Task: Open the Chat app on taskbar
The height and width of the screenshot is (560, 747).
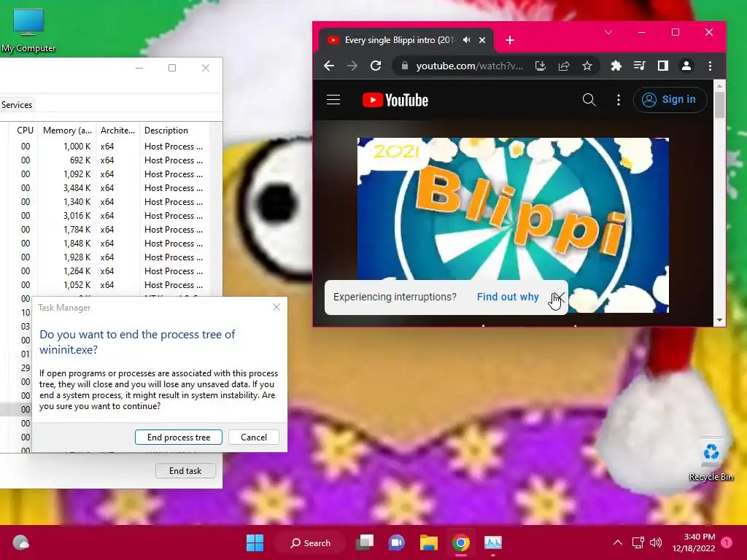Action: tap(396, 542)
